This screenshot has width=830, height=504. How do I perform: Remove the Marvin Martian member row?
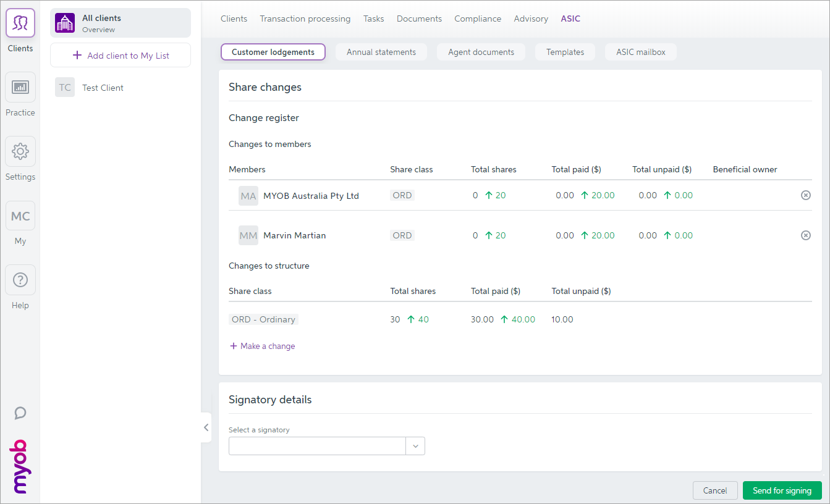coord(805,235)
